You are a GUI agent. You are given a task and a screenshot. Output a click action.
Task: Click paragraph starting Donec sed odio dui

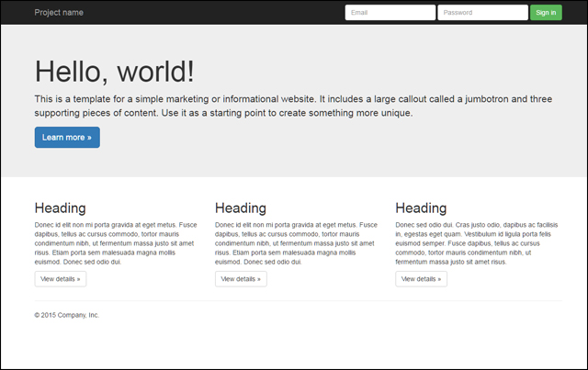coord(477,243)
